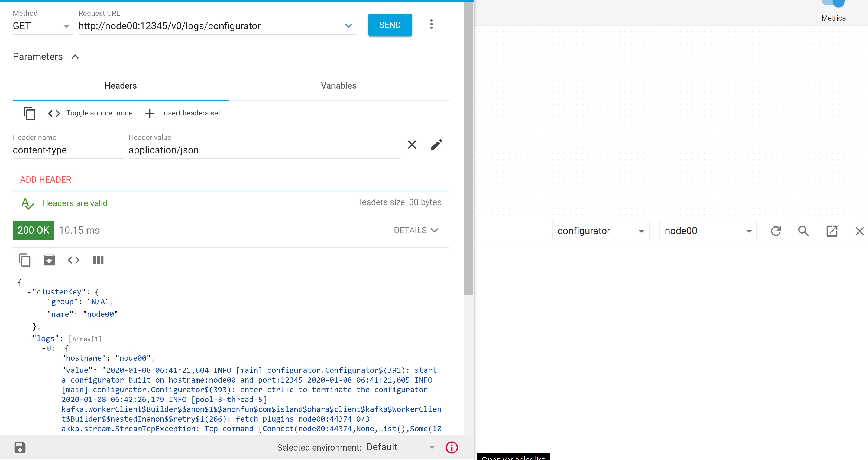868x460 pixels.
Task: Toggle source mode for headers
Action: click(90, 113)
